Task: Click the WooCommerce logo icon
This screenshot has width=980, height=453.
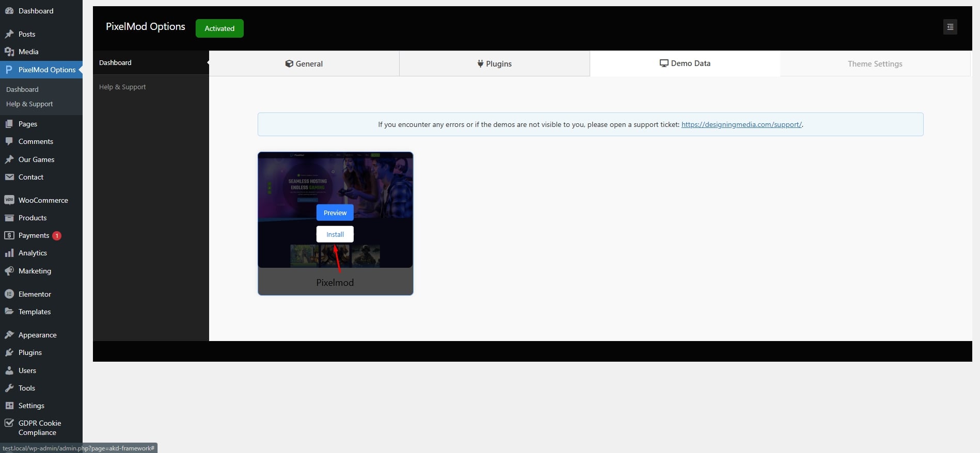Action: [9, 200]
